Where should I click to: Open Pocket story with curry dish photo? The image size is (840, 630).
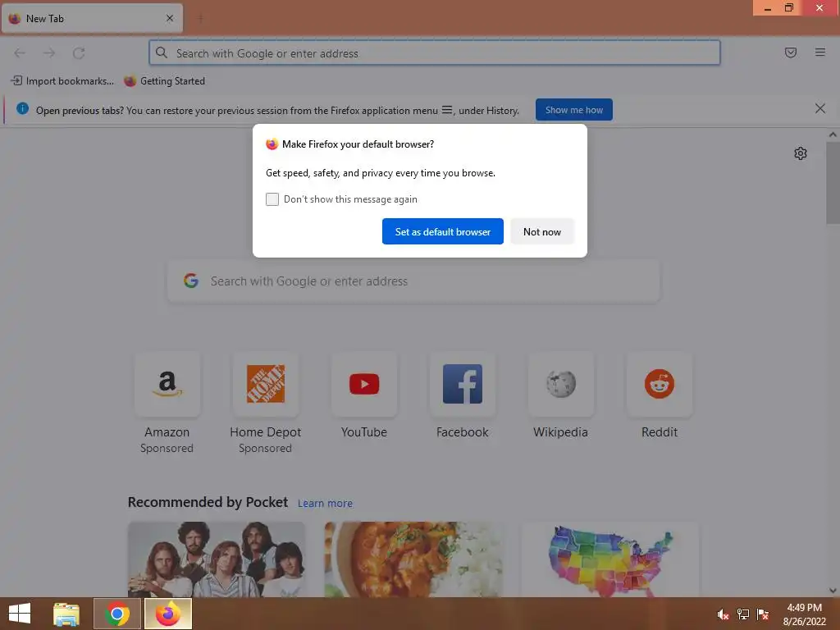413,559
